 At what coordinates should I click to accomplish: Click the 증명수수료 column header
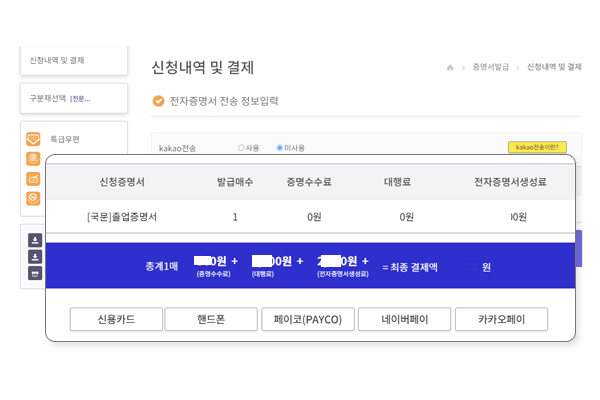pyautogui.click(x=309, y=182)
